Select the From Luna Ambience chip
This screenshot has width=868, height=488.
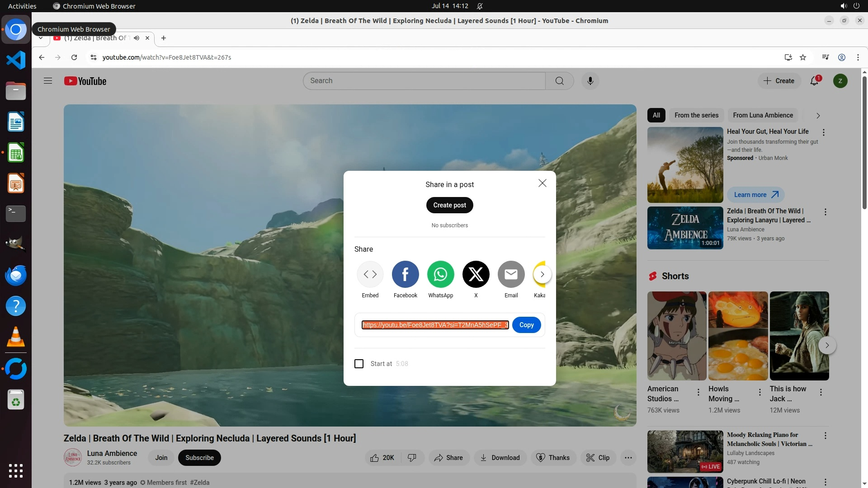click(763, 115)
